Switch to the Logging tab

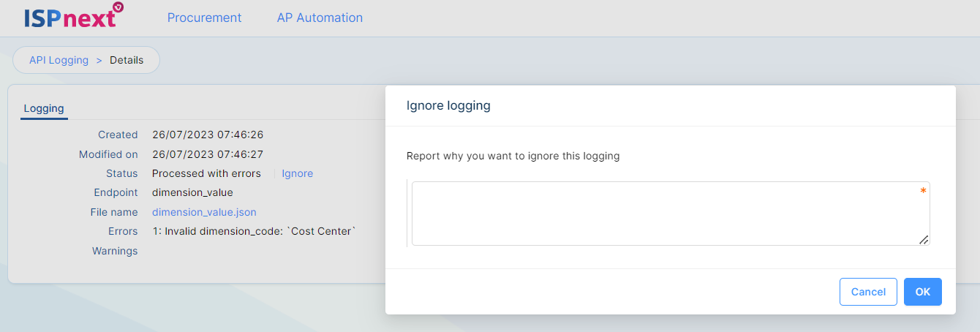pos(44,108)
